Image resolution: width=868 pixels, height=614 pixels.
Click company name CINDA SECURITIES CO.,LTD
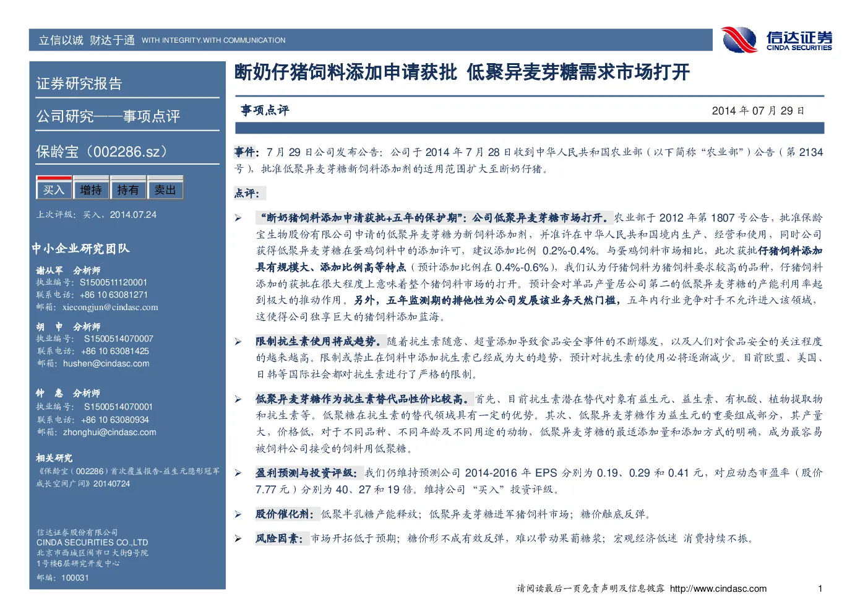[x=92, y=542]
